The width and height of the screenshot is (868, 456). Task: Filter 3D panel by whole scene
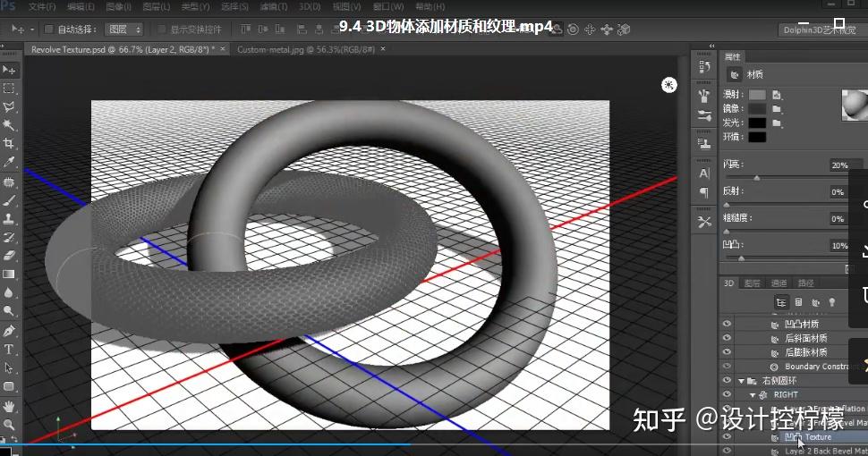point(781,302)
